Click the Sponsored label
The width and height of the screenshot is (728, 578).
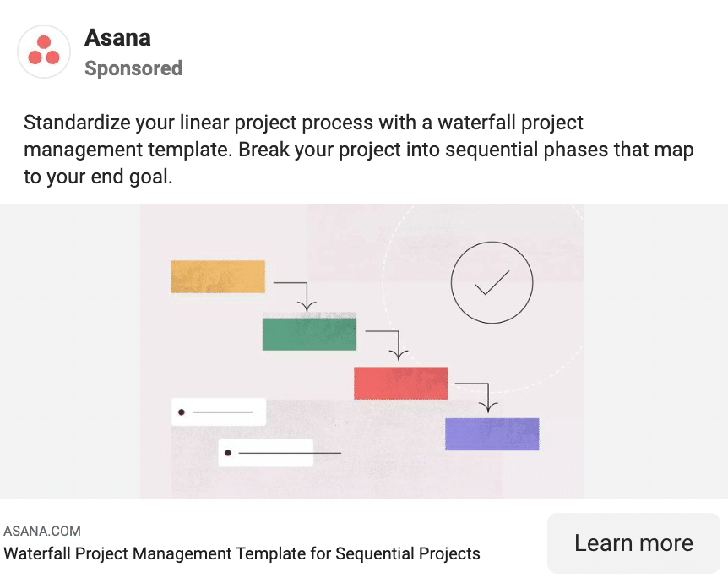[133, 68]
